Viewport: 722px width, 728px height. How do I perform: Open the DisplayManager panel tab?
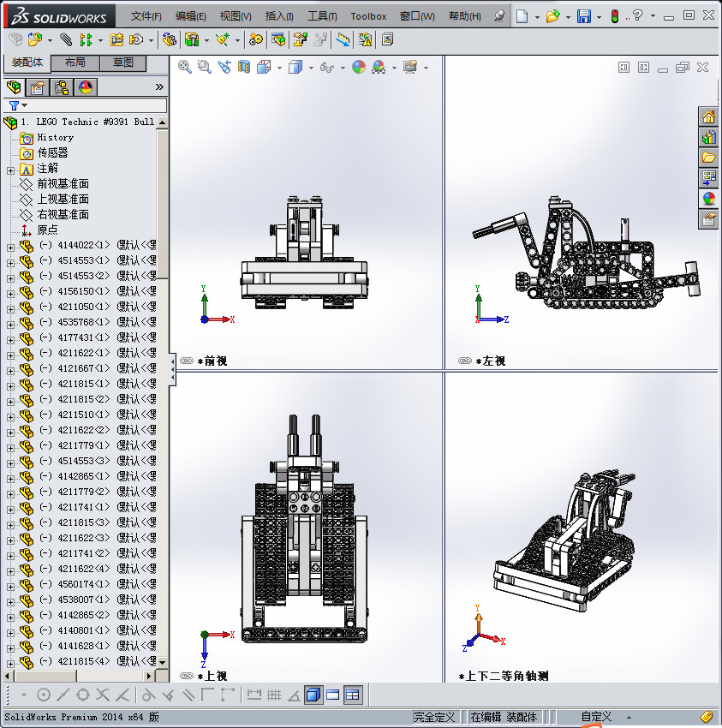pyautogui.click(x=86, y=87)
